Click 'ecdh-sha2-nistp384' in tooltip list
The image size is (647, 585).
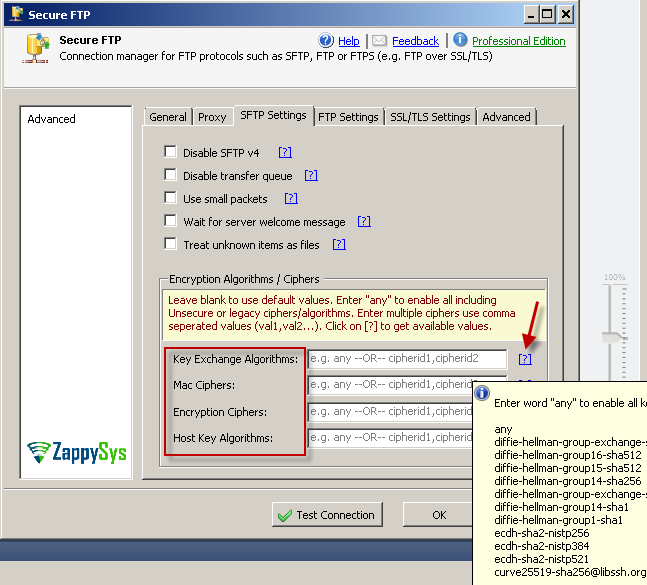coord(542,546)
